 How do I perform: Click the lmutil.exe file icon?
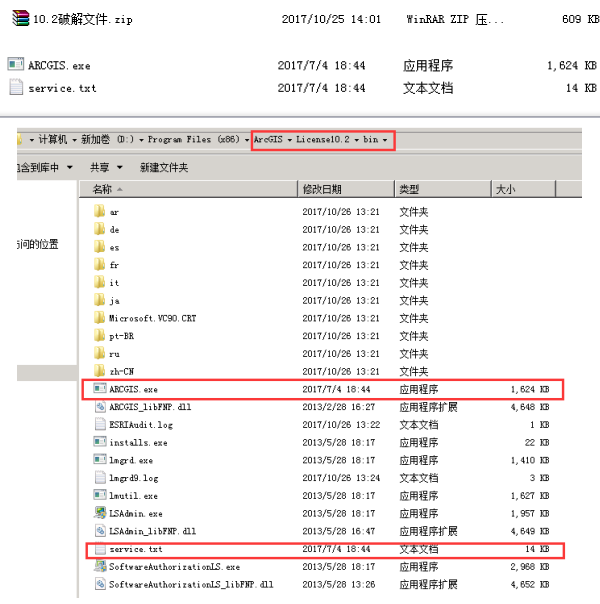(100, 495)
